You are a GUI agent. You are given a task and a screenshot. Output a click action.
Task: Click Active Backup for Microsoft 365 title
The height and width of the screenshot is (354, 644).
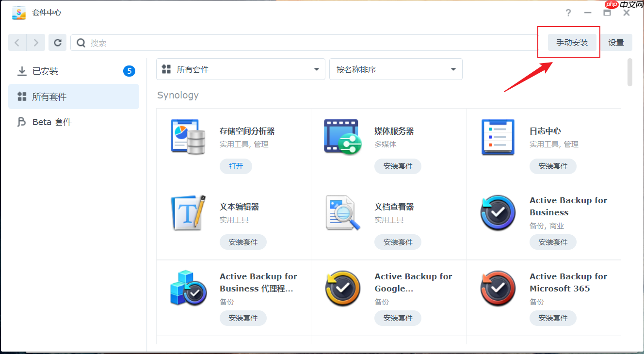pos(568,282)
